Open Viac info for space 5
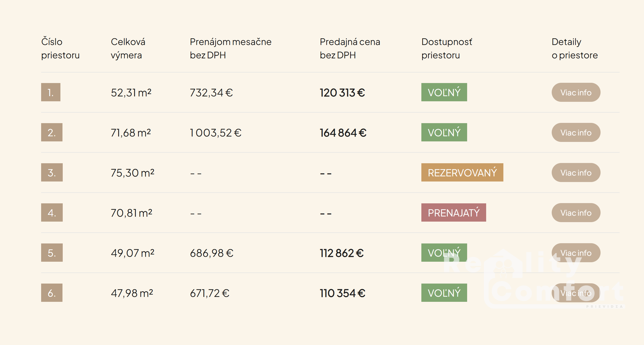This screenshot has height=345, width=644. pyautogui.click(x=576, y=253)
